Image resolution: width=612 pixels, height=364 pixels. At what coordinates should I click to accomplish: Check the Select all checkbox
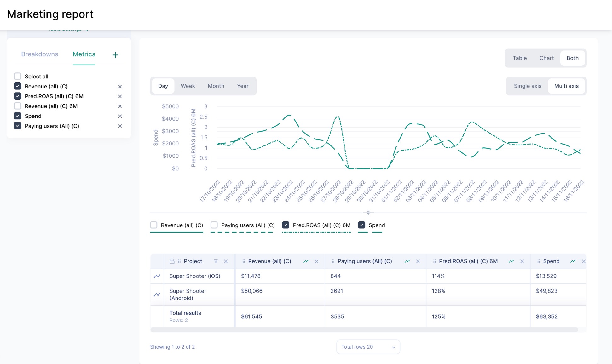18,76
